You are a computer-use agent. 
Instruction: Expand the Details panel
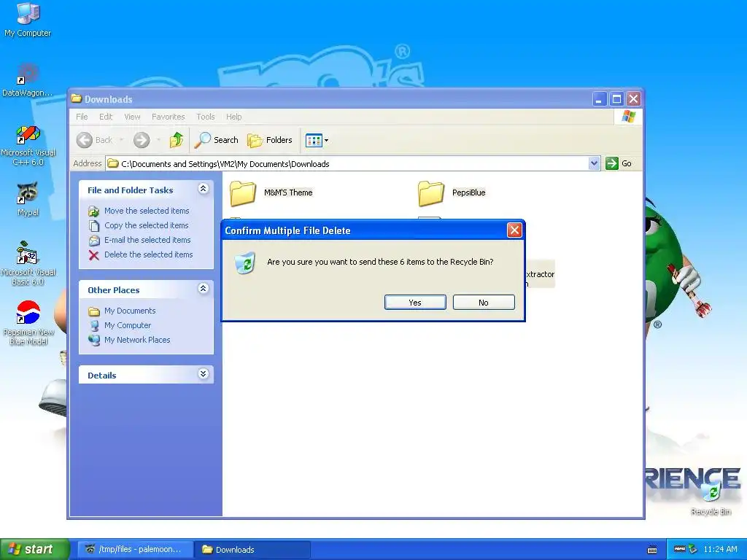click(203, 374)
